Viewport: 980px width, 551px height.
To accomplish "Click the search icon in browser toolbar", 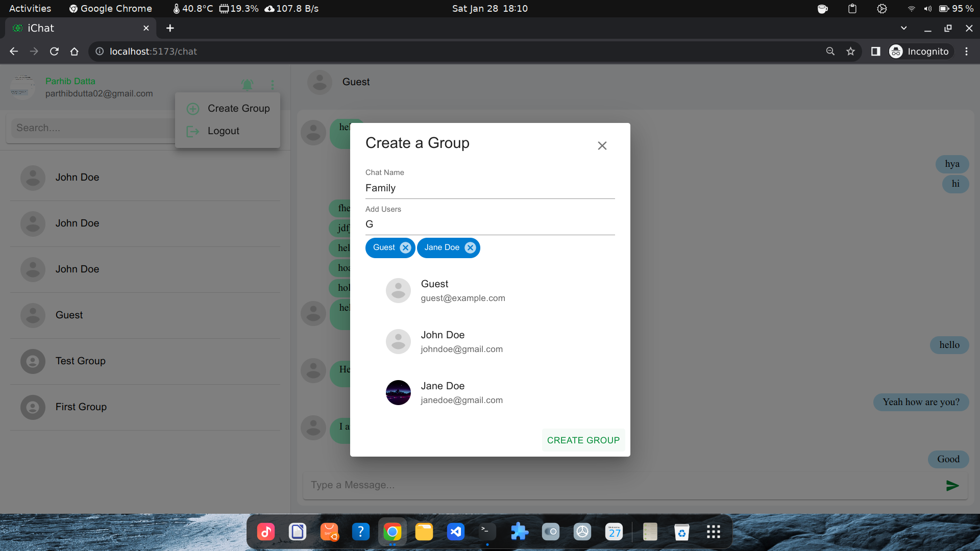I will click(x=830, y=52).
